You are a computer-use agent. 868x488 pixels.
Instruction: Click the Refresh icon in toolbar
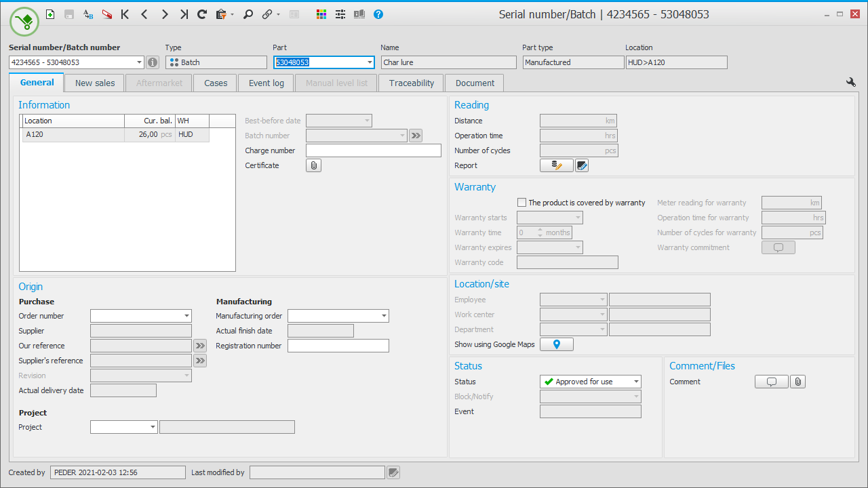pos(201,14)
